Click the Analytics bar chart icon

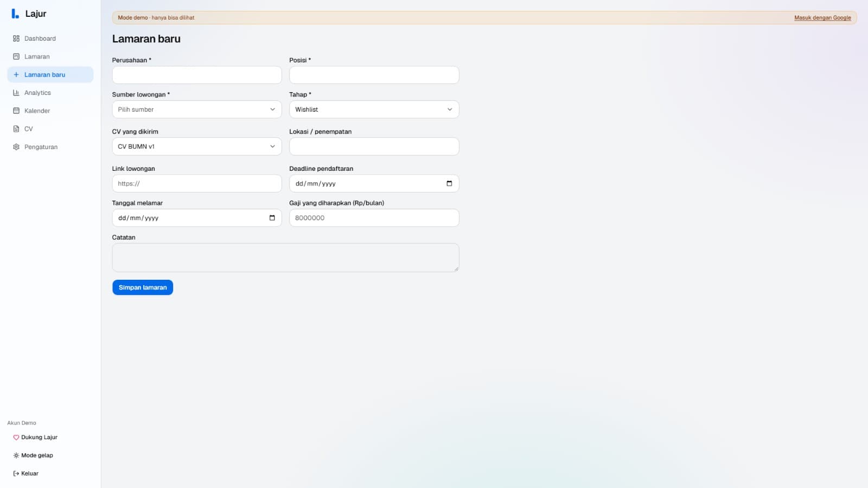coord(16,93)
